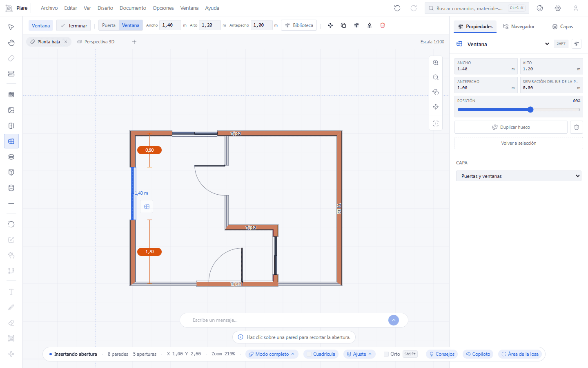Toggle Área de la losa display

(x=520, y=354)
